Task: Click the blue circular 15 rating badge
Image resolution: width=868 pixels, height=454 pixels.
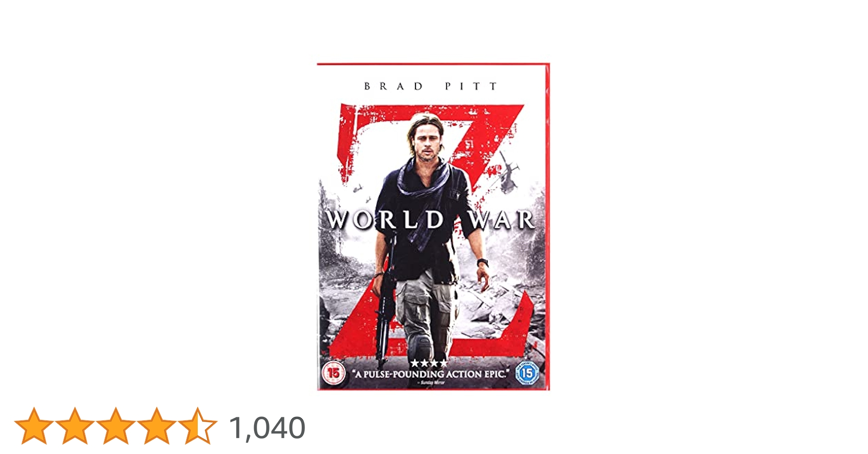Action: tap(527, 373)
